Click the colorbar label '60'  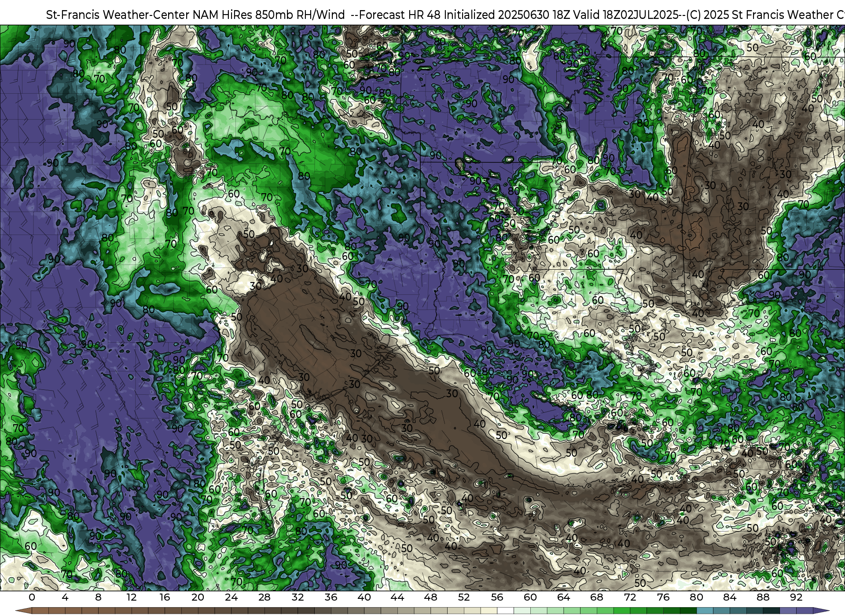click(530, 598)
